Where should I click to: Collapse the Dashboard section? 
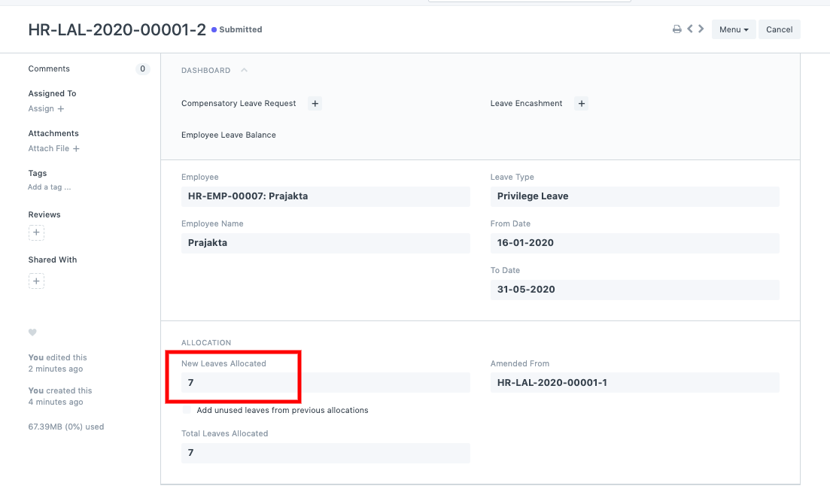[x=244, y=70]
